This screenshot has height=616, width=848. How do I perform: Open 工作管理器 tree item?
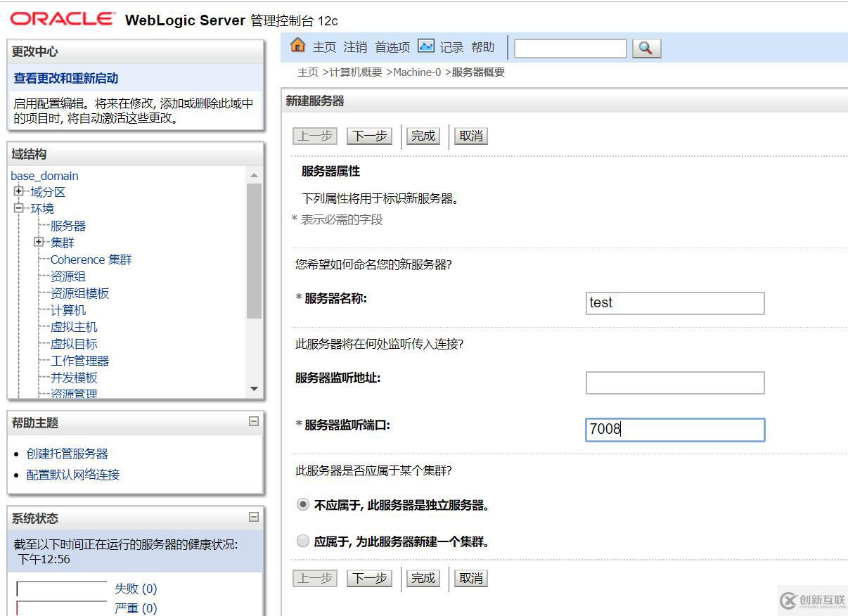[80, 361]
